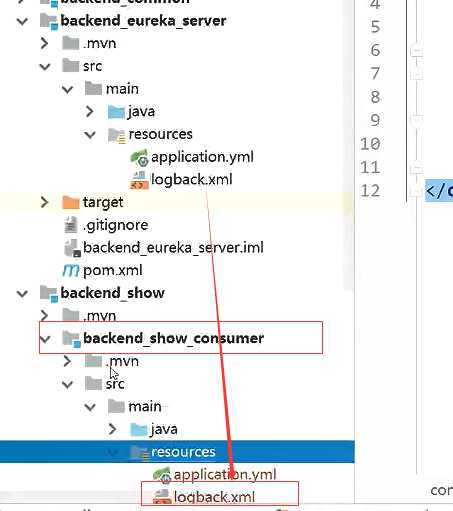Click editor gutter line number 10
This screenshot has width=453, height=511.
click(x=370, y=144)
